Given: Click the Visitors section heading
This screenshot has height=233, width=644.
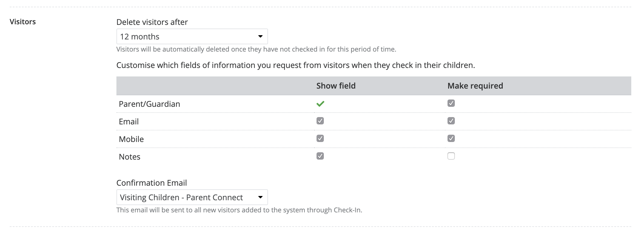Looking at the screenshot, I should [23, 22].
